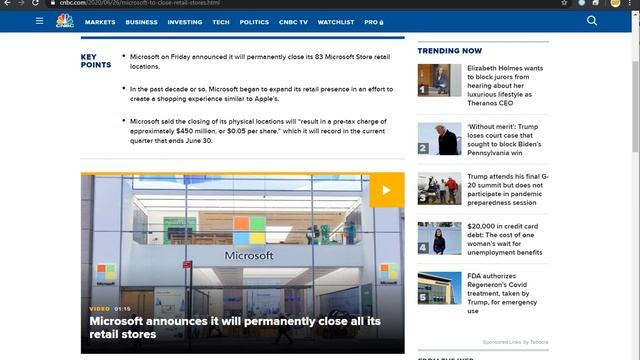Click the video headline about Microsoft stores

[235, 327]
